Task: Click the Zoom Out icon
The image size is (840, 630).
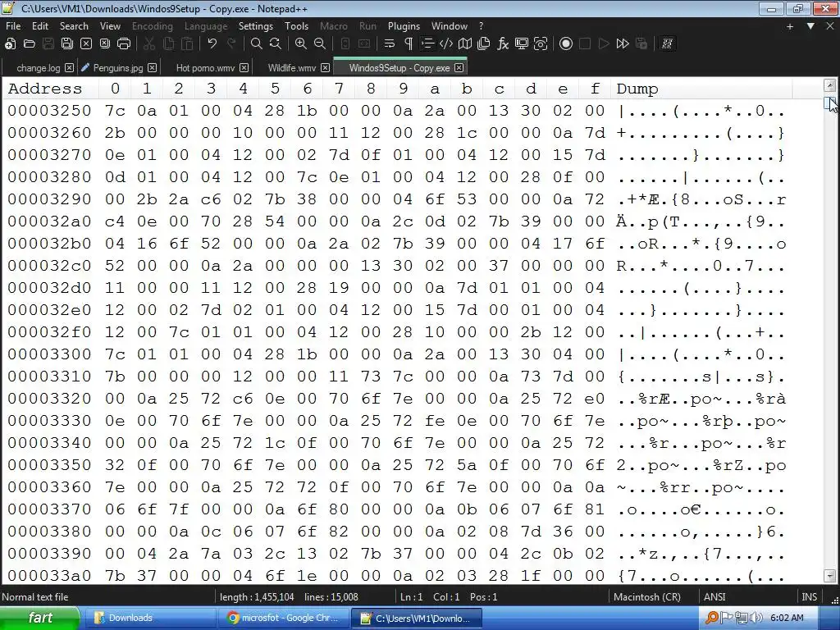Action: tap(320, 44)
